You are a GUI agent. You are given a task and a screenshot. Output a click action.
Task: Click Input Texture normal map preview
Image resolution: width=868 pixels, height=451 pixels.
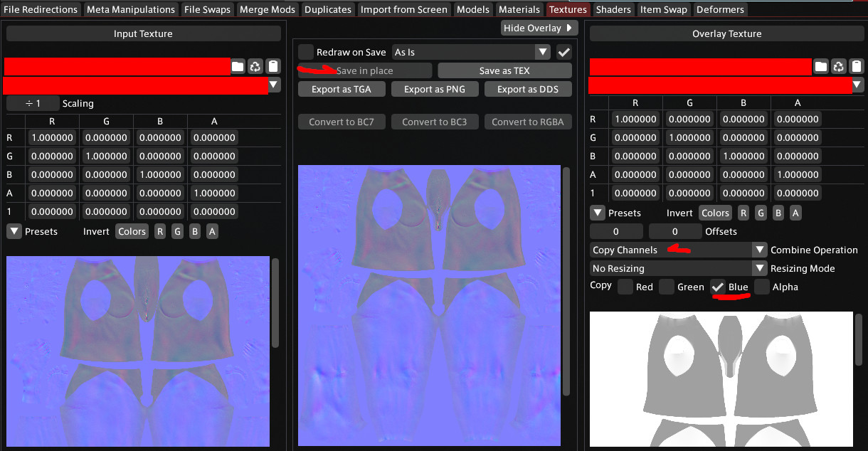click(138, 351)
